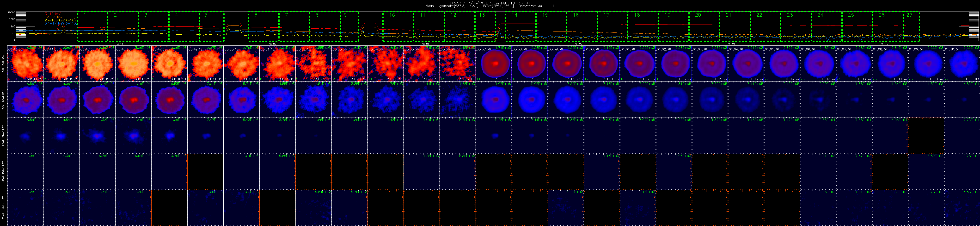Open the 3.0-6.0 keV image starting 01:00:36
This screenshot has width=980, height=226.
[x=602, y=63]
